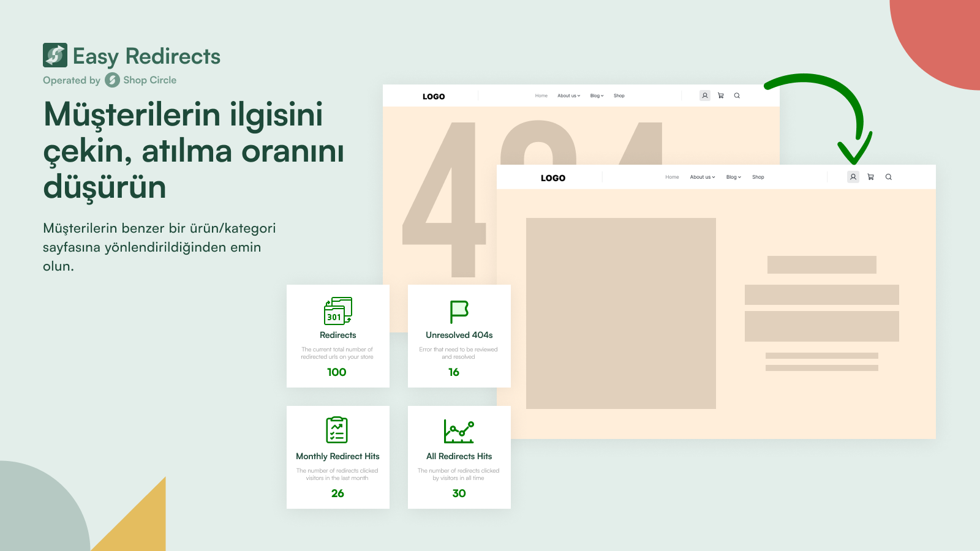Click the LOGO text in the front page header
The image size is (980, 551).
pyautogui.click(x=553, y=178)
